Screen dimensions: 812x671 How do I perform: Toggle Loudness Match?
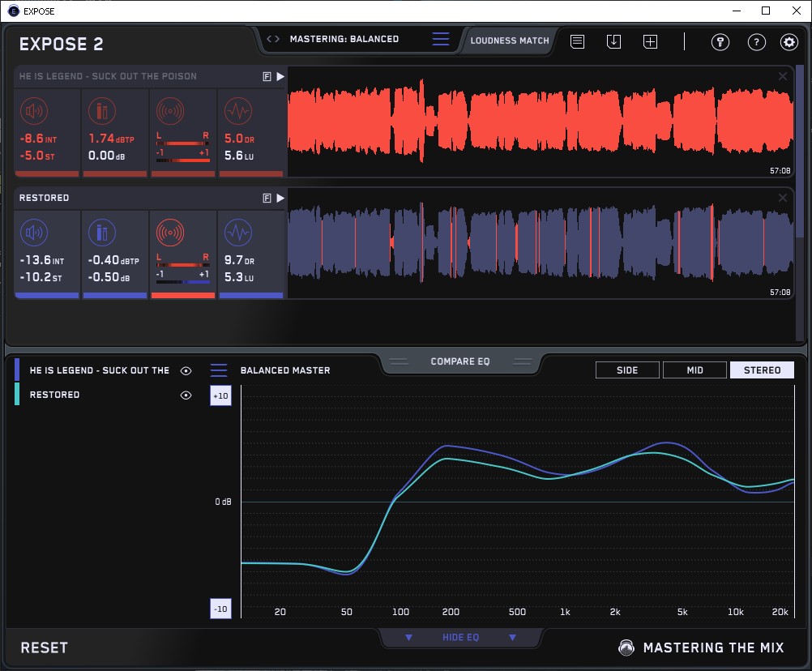(509, 40)
